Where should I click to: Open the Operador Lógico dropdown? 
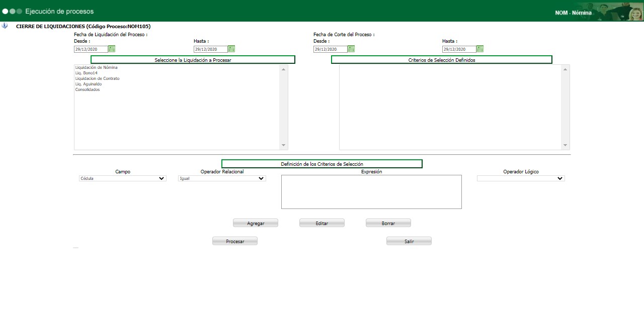pos(521,178)
